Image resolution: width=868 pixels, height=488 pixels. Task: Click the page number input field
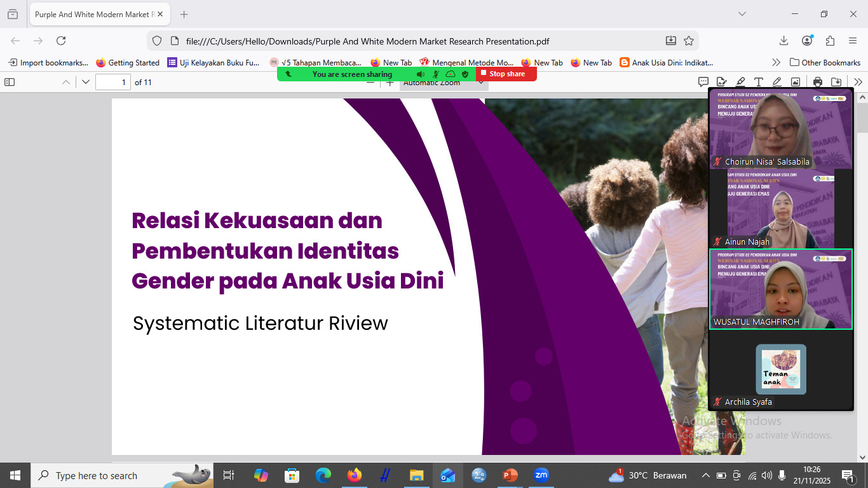pyautogui.click(x=112, y=82)
